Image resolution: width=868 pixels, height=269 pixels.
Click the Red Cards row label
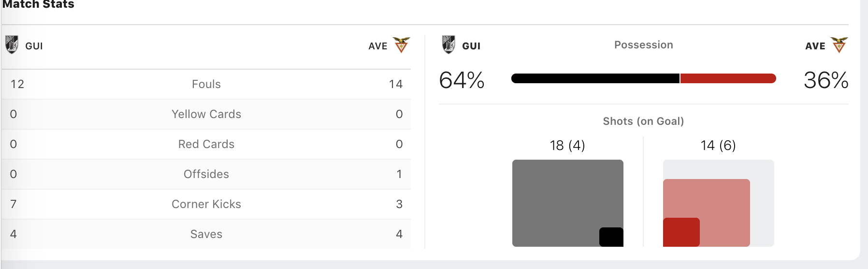pyautogui.click(x=206, y=144)
